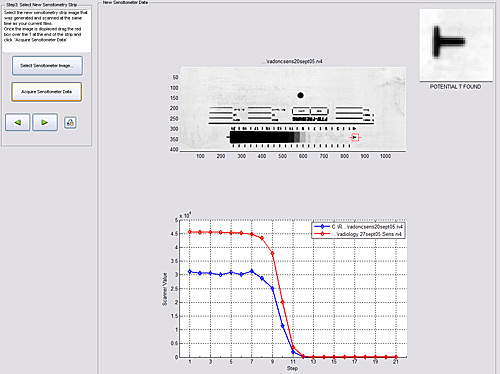Click the black dot on the film image

coord(300,95)
